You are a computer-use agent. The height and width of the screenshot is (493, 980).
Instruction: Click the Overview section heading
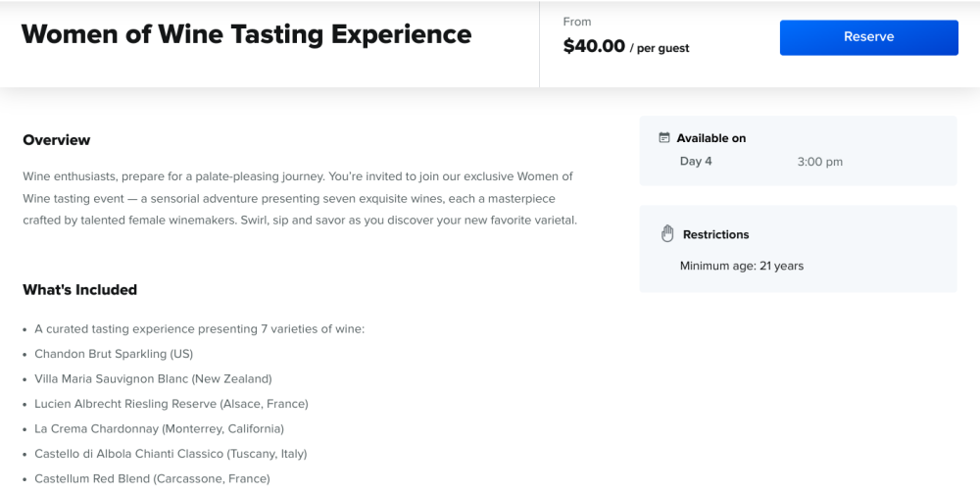coord(56,140)
